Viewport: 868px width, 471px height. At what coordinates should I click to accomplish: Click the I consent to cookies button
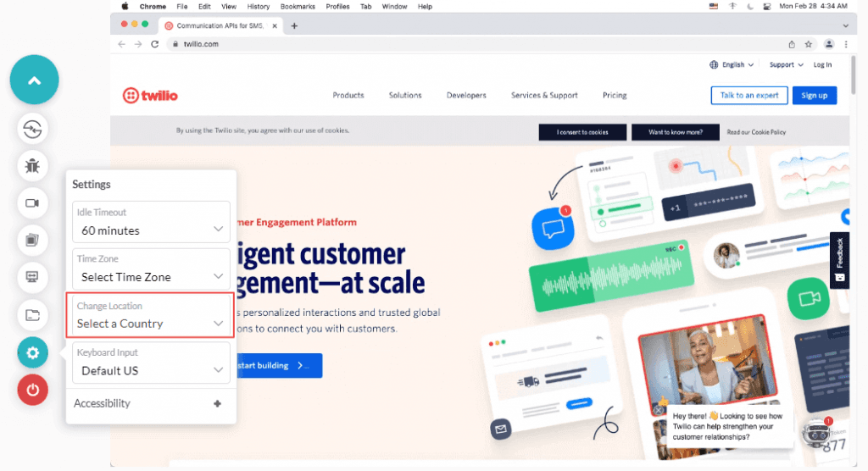pos(582,132)
